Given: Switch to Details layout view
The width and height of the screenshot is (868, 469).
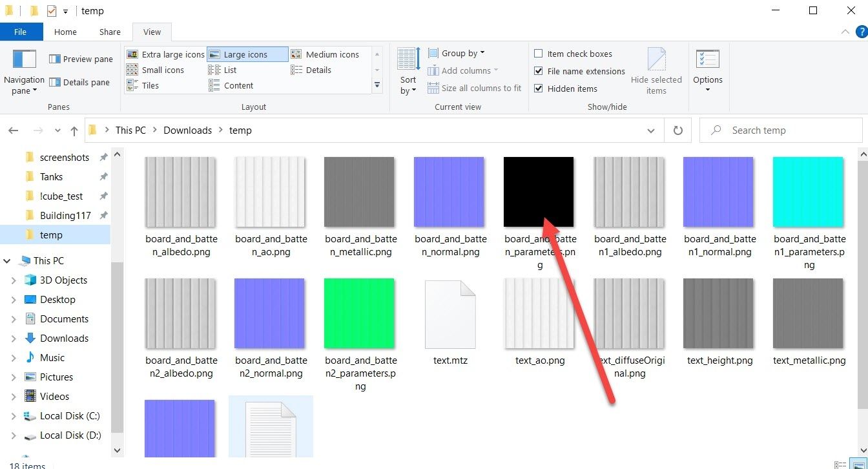Looking at the screenshot, I should coord(318,70).
